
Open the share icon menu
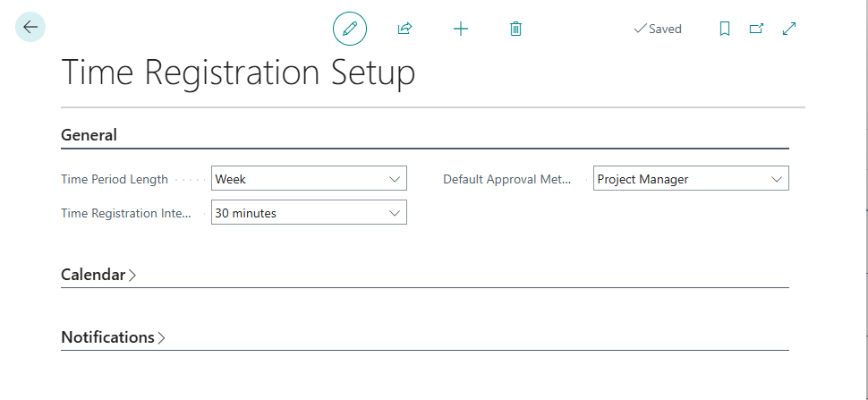[404, 29]
